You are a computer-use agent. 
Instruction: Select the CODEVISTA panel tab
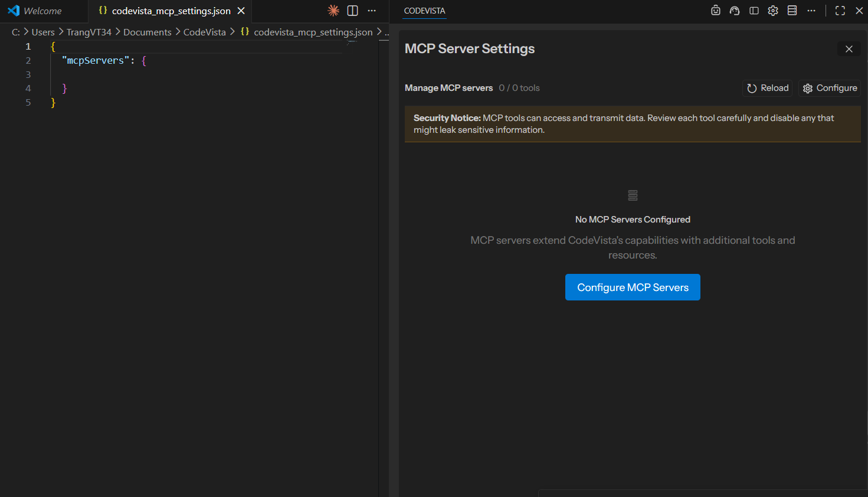click(x=425, y=11)
